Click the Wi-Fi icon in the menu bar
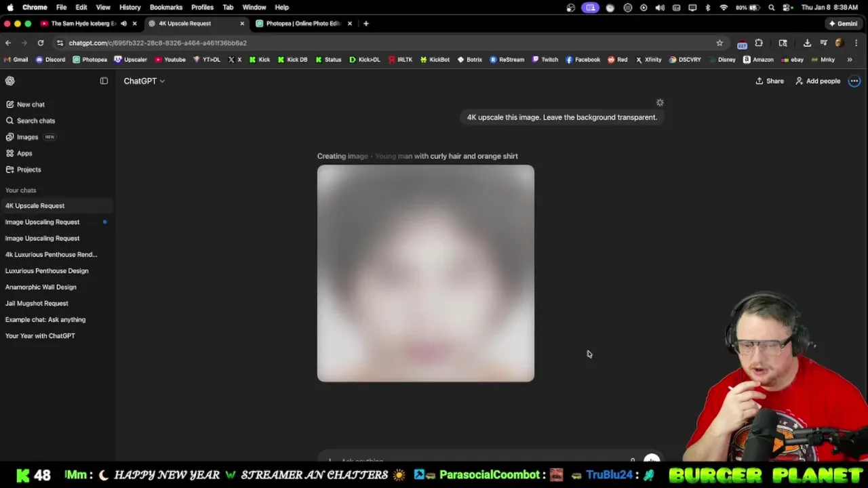The width and height of the screenshot is (868, 488). [724, 7]
